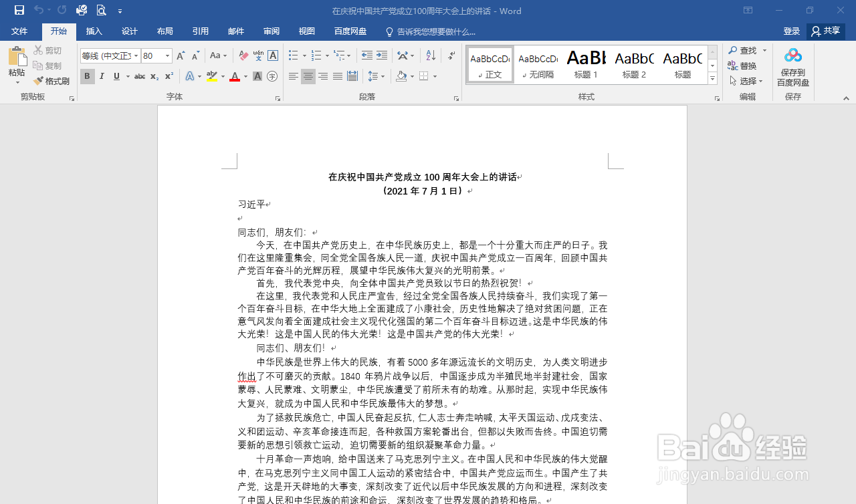Expand the Select (选择) dropdown
This screenshot has height=504, width=856.
point(746,81)
